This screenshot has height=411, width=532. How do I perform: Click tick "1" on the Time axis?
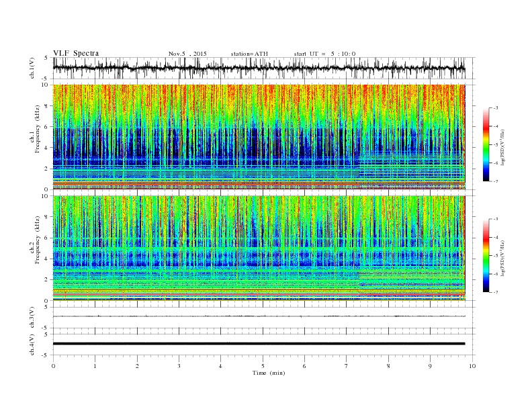coord(95,366)
